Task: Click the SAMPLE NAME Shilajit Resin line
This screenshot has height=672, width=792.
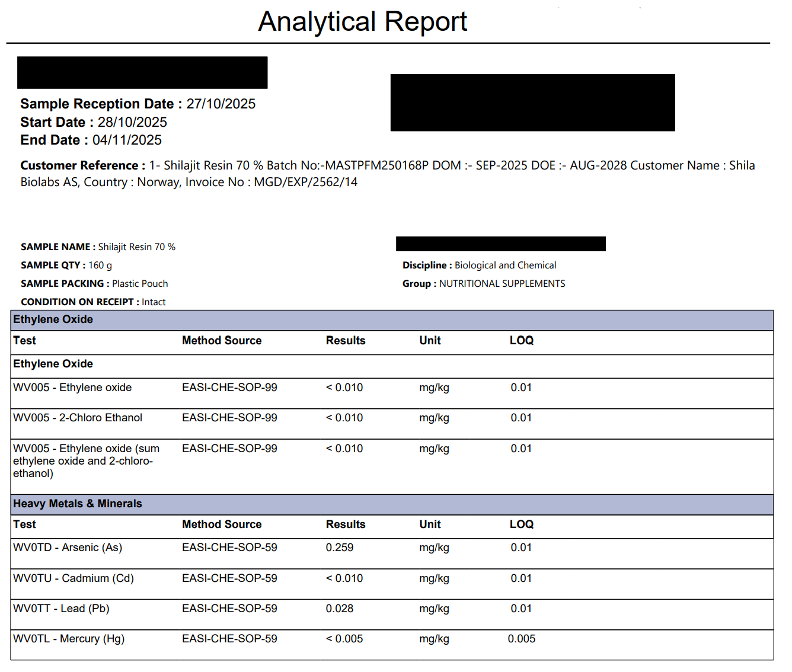Action: coord(98,247)
